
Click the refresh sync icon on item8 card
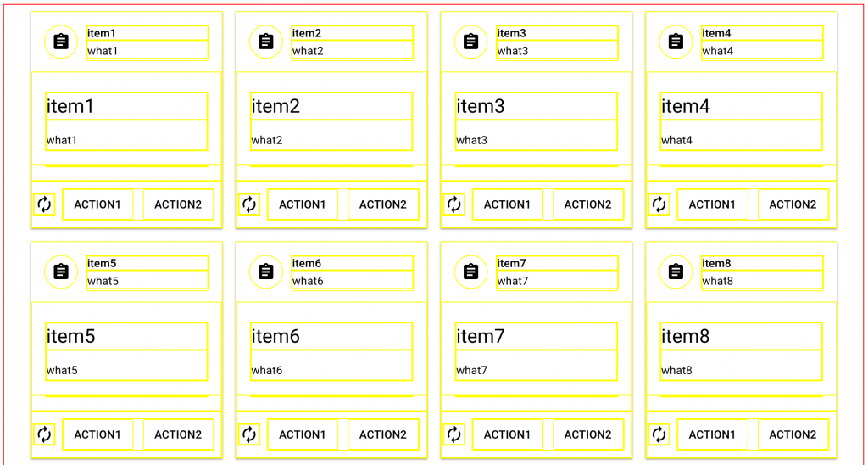pos(659,434)
